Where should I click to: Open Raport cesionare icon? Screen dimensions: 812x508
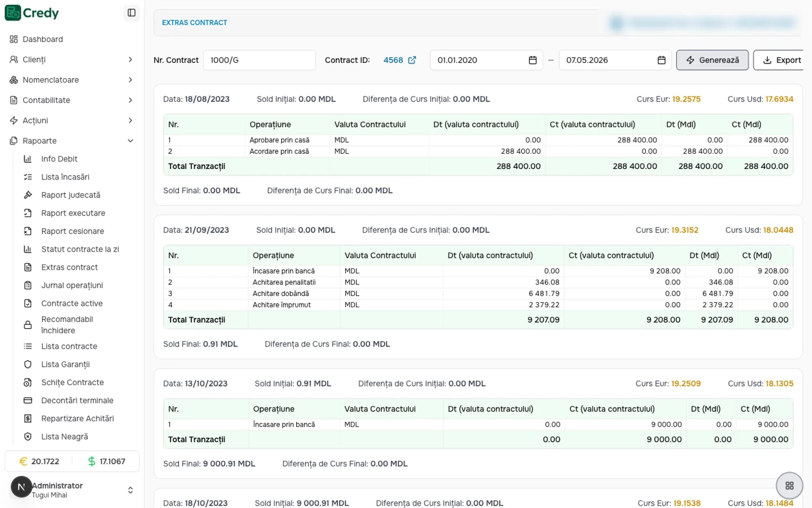pos(28,231)
